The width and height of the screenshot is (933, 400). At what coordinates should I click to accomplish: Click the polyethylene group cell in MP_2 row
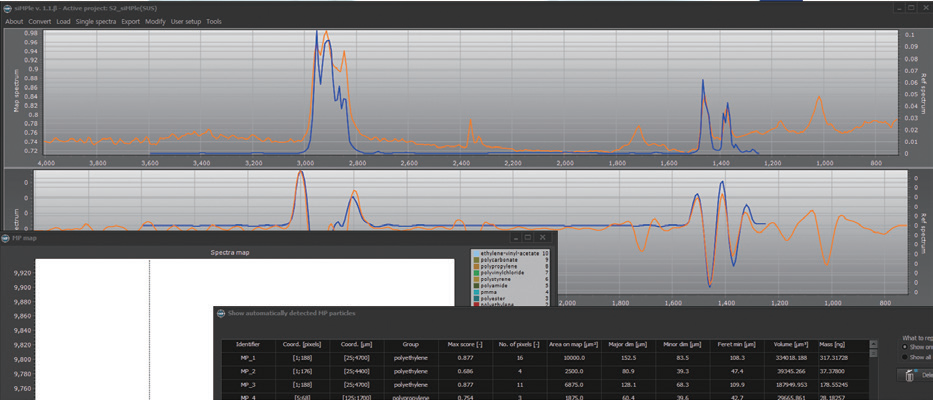[x=411, y=371]
